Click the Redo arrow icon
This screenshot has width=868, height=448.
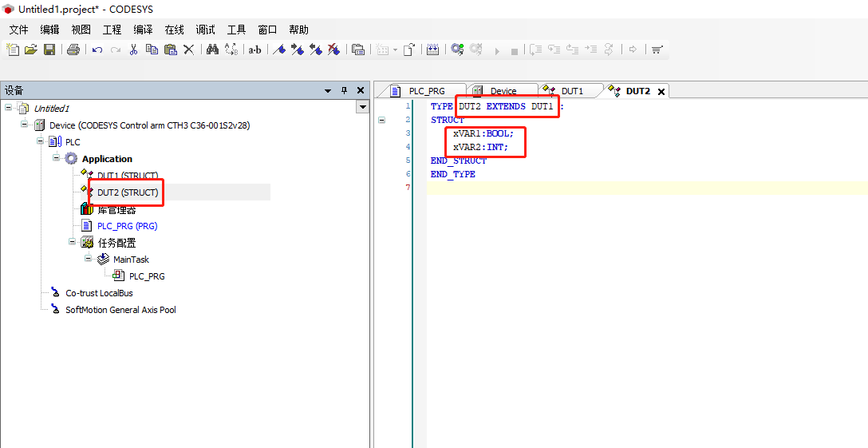[x=115, y=50]
